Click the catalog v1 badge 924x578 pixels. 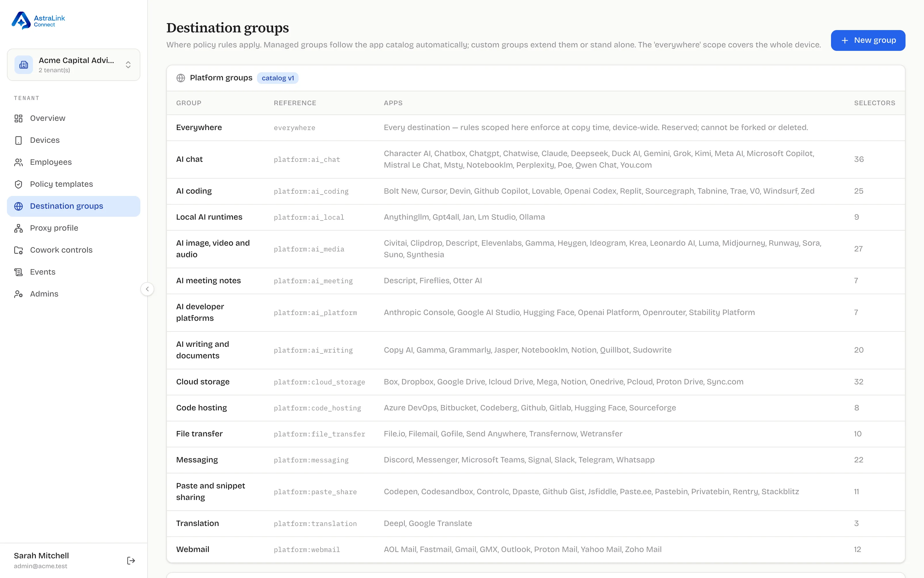point(277,78)
